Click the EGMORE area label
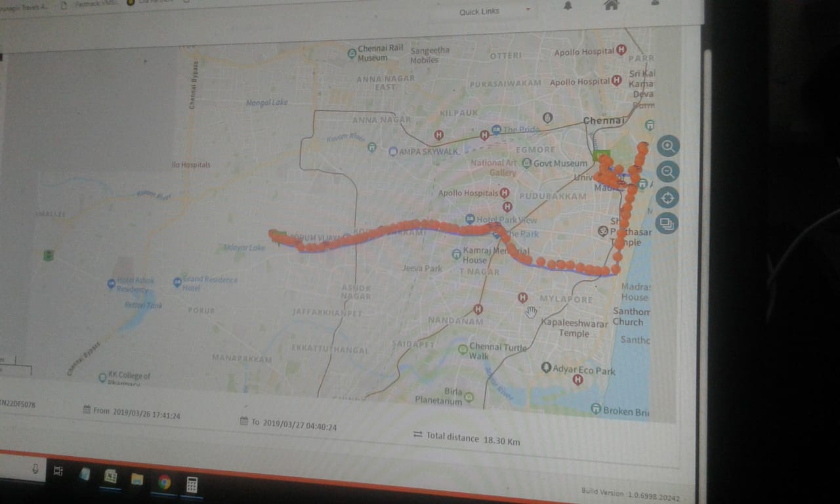 click(535, 150)
